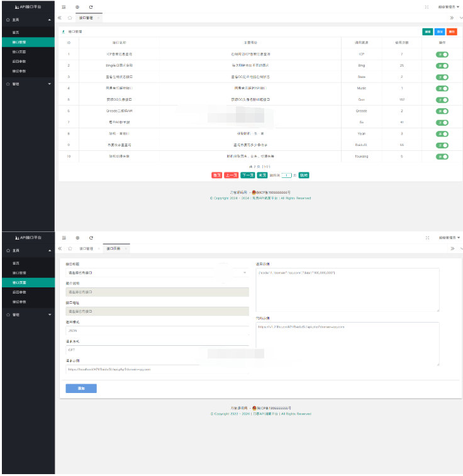463x476 pixels.
Task: Click the red 删除 button above the table
Action: click(x=452, y=31)
